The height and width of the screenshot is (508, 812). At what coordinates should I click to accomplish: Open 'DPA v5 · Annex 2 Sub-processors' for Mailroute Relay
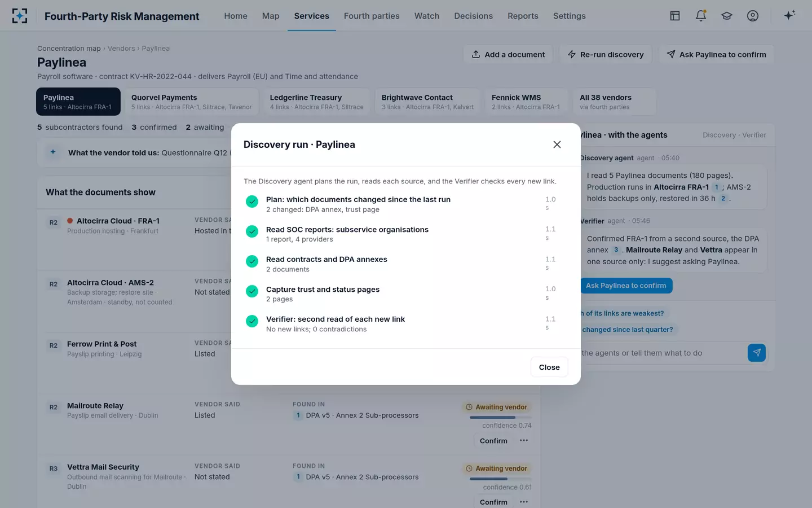tap(362, 415)
